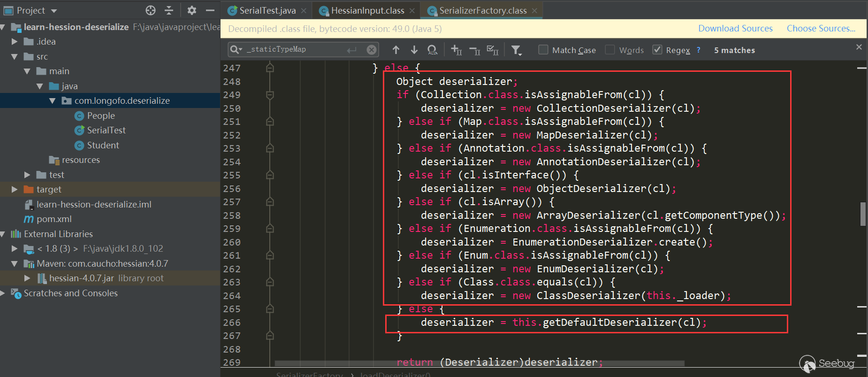The height and width of the screenshot is (377, 868).
Task: Expand the JDK 1.8 library node
Action: tap(15, 249)
